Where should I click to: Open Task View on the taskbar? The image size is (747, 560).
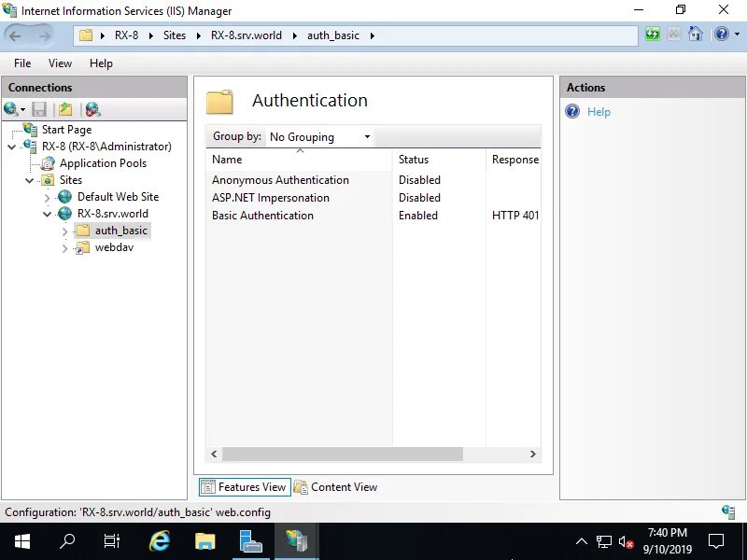pos(112,541)
